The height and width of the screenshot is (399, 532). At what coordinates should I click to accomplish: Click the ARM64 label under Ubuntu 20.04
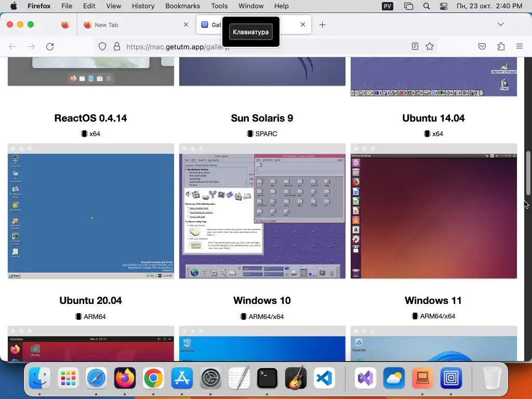pyautogui.click(x=95, y=316)
